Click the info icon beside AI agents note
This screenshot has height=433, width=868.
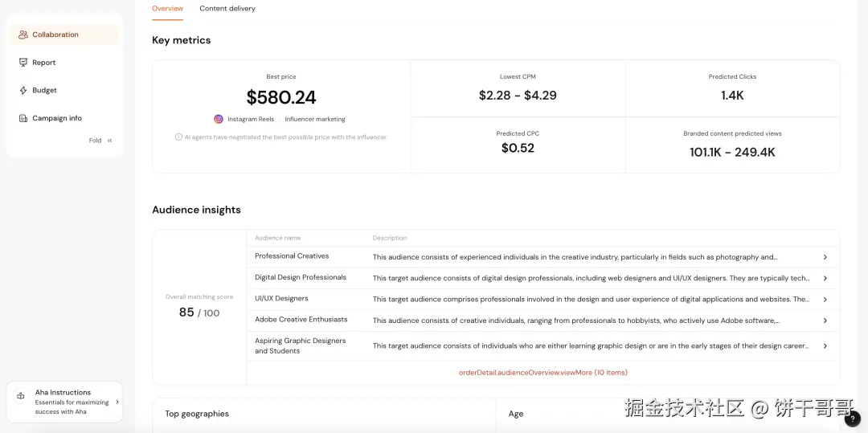pyautogui.click(x=178, y=137)
